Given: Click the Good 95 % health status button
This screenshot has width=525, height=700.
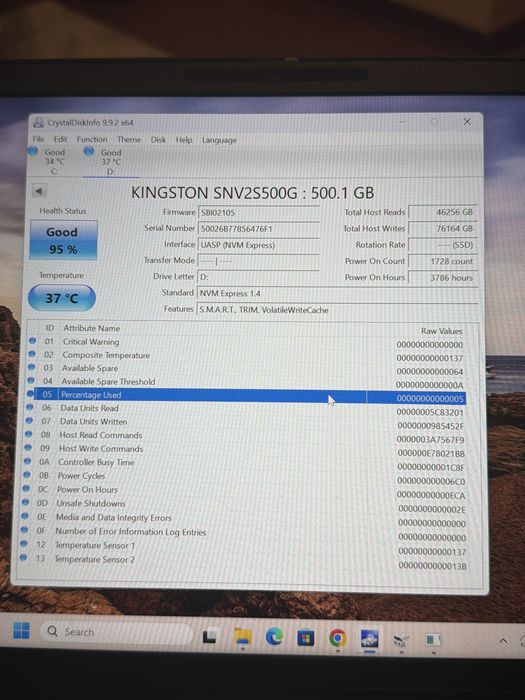Looking at the screenshot, I should click(63, 240).
